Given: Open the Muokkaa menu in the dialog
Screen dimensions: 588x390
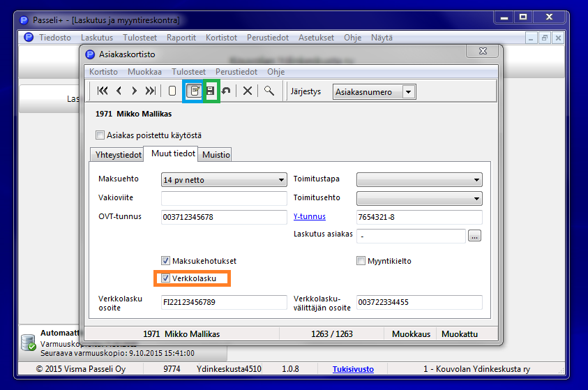Looking at the screenshot, I should [145, 72].
